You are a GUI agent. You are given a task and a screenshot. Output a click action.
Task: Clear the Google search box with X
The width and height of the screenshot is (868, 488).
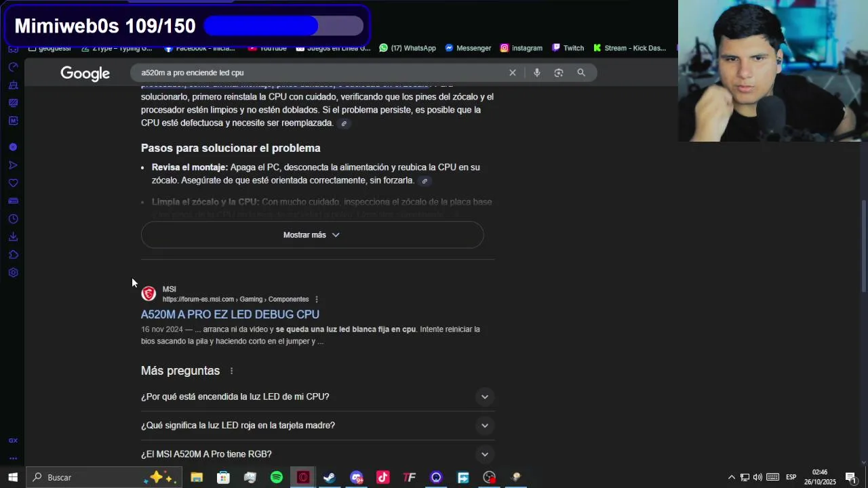tap(513, 73)
